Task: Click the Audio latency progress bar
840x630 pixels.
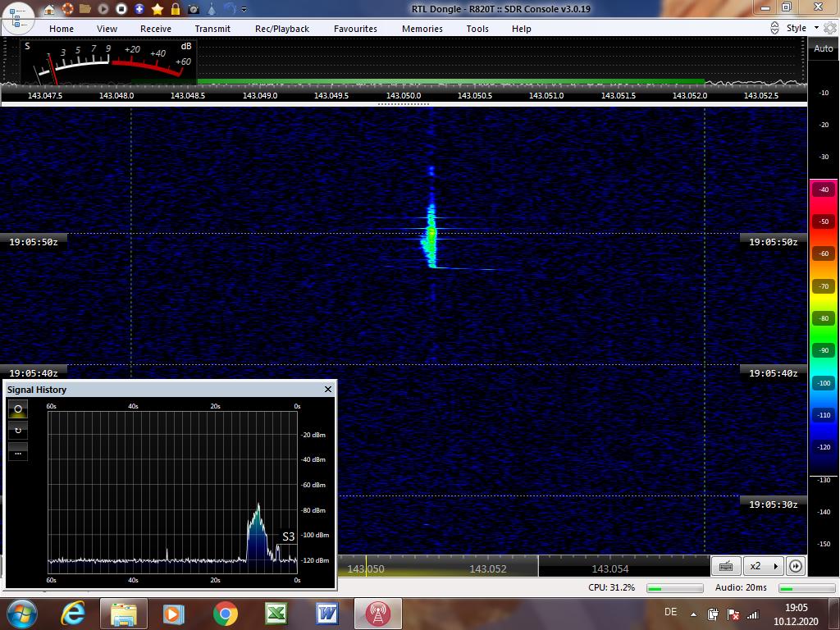Action: pyautogui.click(x=807, y=588)
